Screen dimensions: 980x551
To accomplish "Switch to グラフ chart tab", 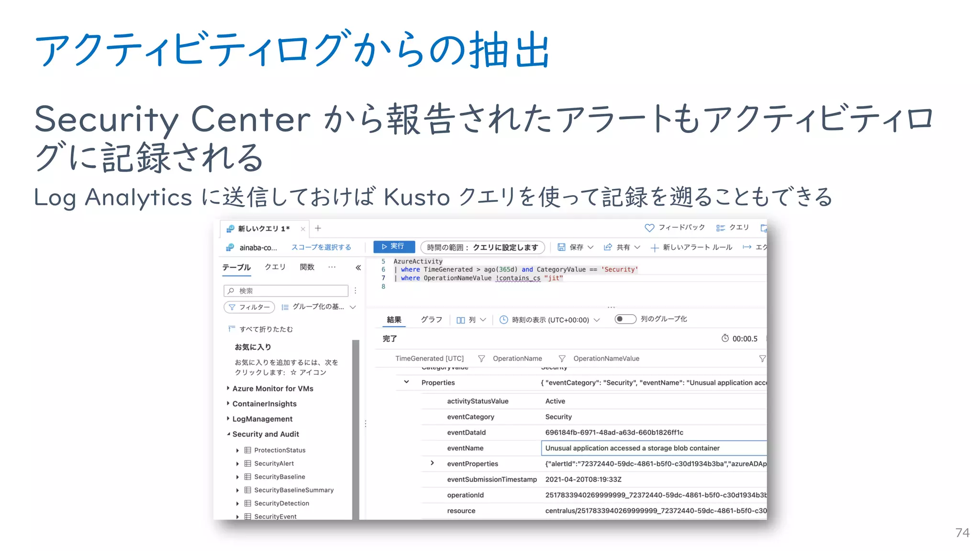I will (431, 320).
